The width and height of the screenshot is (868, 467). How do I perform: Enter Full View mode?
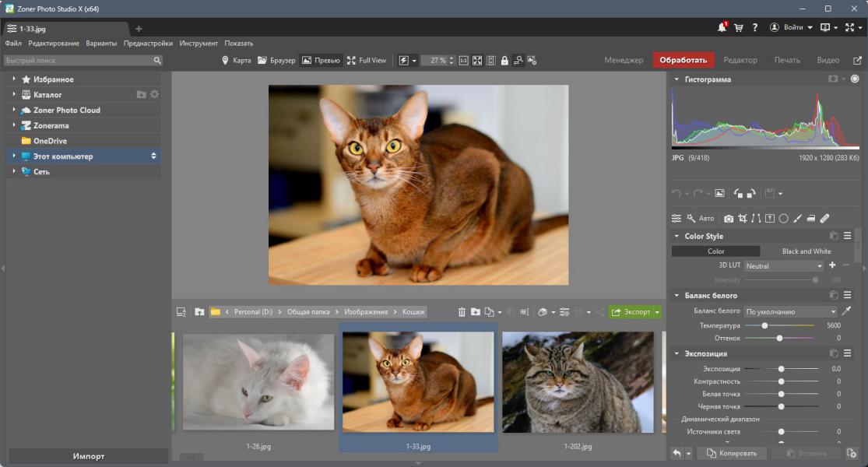(367, 60)
